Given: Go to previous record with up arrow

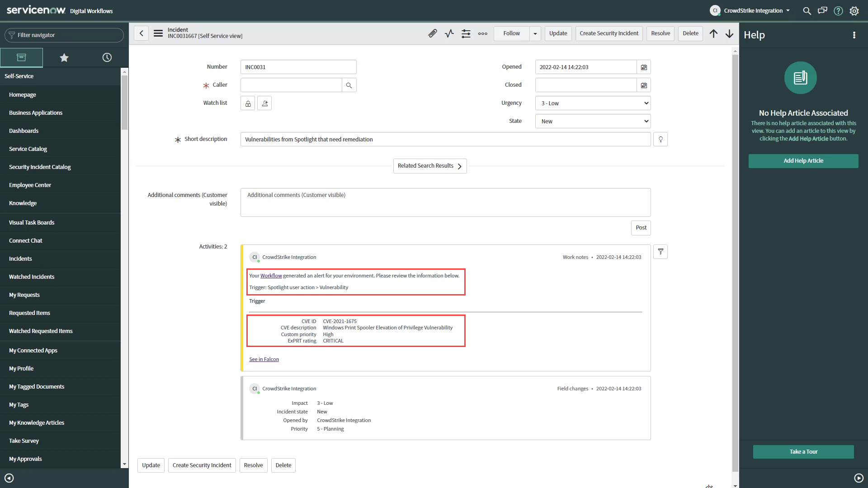Looking at the screenshot, I should (713, 33).
